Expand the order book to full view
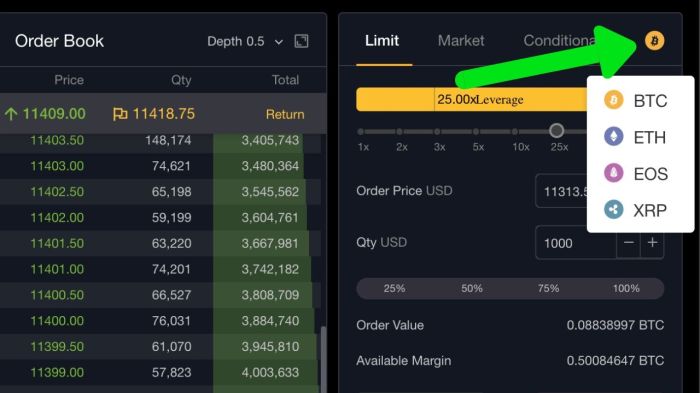Image resolution: width=700 pixels, height=393 pixels. (x=301, y=41)
